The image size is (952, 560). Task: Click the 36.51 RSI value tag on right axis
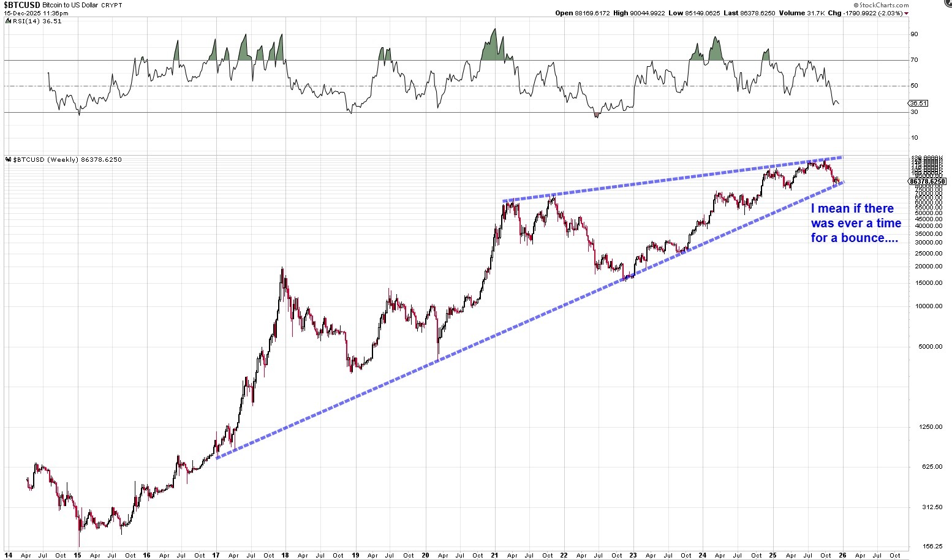point(918,104)
